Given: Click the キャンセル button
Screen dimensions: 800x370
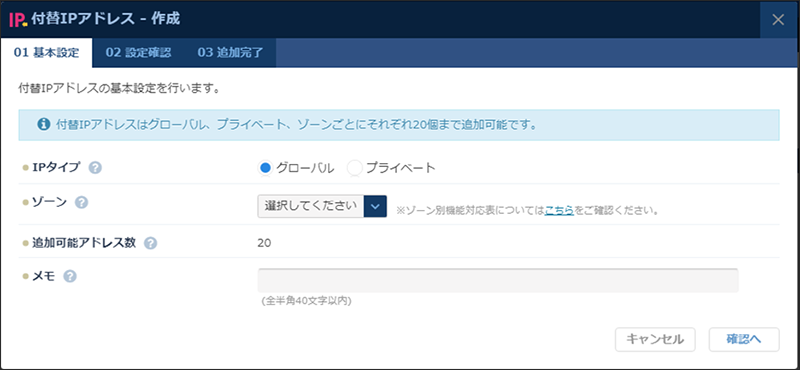Looking at the screenshot, I should pos(655,339).
